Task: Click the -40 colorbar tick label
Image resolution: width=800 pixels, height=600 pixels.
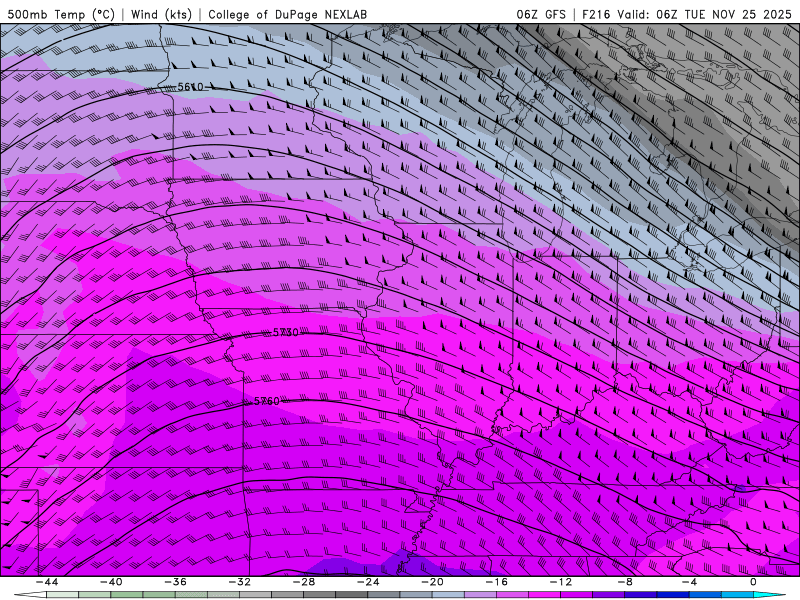Action: (x=111, y=582)
